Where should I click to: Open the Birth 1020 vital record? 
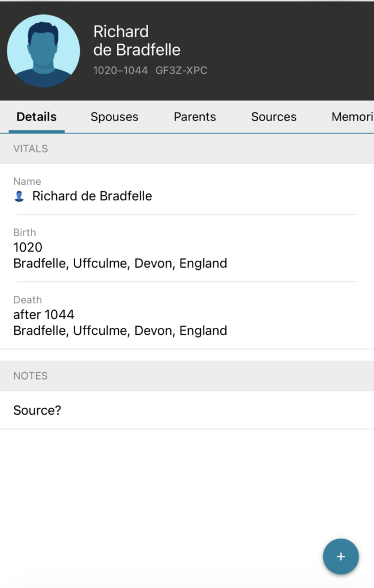tap(28, 247)
